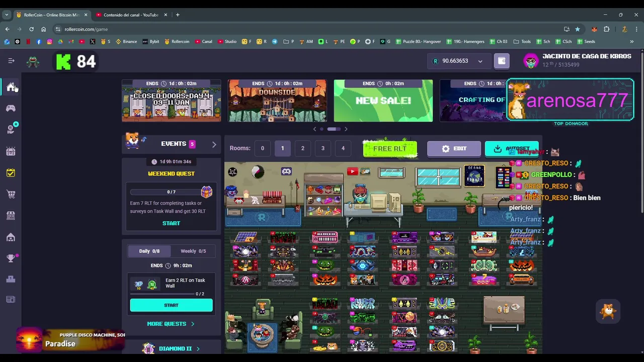
Task: Expand the Events panel arrow
Action: 214,144
